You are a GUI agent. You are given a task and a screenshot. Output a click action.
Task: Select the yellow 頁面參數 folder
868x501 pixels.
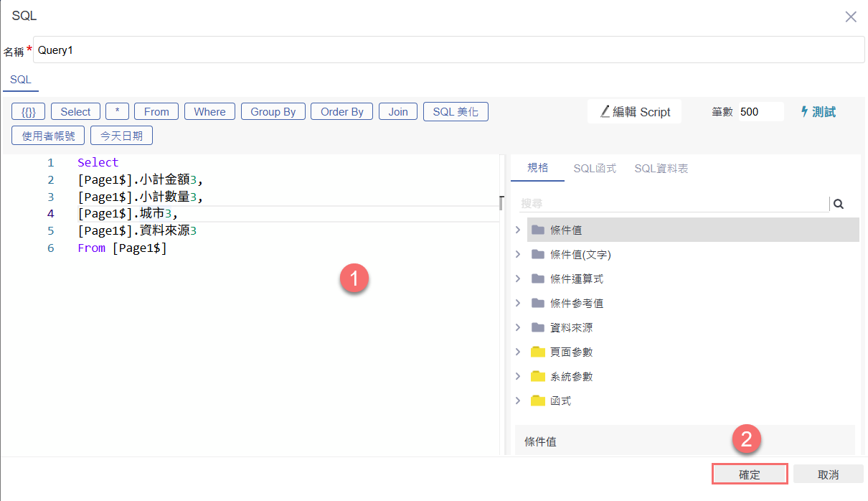coord(570,352)
